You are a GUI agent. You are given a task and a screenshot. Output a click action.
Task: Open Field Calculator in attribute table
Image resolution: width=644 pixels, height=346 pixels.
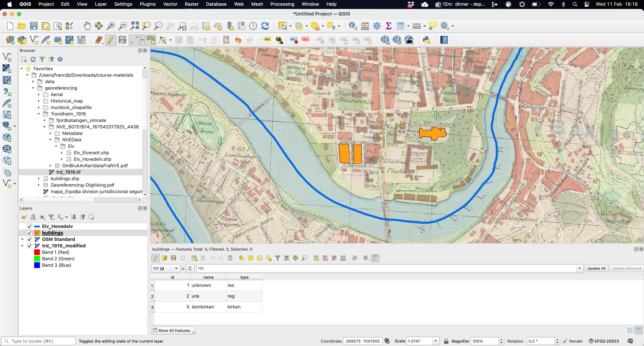[x=343, y=258]
